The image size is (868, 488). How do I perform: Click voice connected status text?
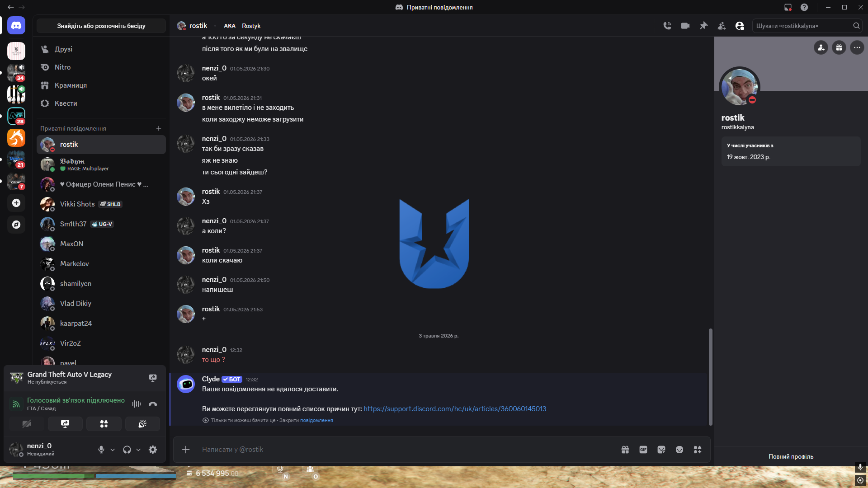point(76,400)
